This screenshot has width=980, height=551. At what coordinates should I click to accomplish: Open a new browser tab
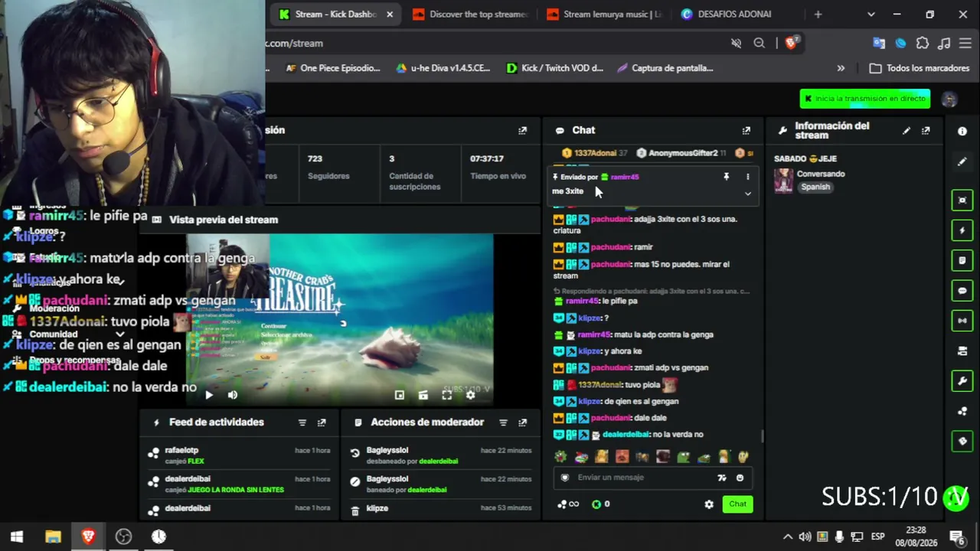pos(818,15)
